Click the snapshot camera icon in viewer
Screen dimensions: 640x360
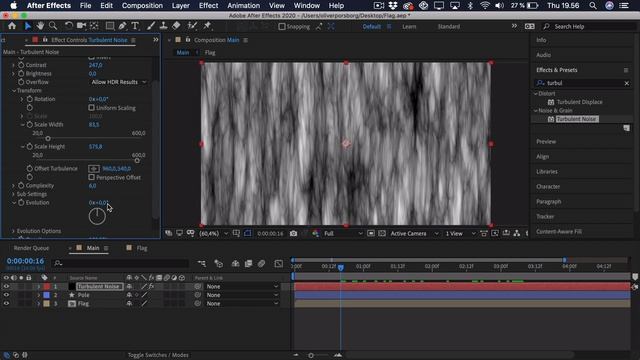(x=293, y=233)
